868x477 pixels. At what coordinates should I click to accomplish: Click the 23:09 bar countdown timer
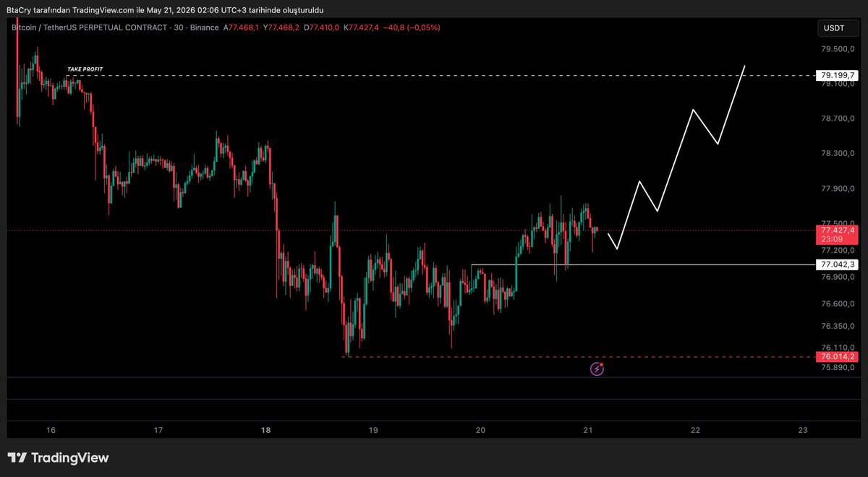point(830,239)
